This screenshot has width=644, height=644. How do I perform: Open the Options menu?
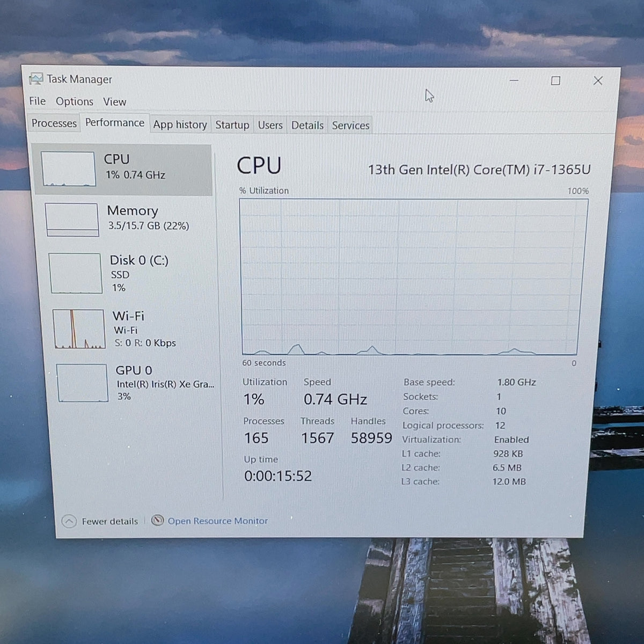[75, 101]
